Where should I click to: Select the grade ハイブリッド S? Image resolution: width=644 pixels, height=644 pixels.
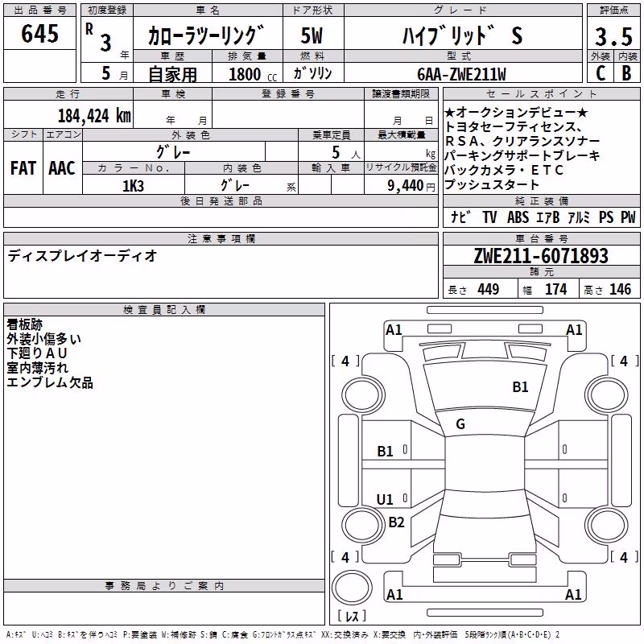pos(462,35)
